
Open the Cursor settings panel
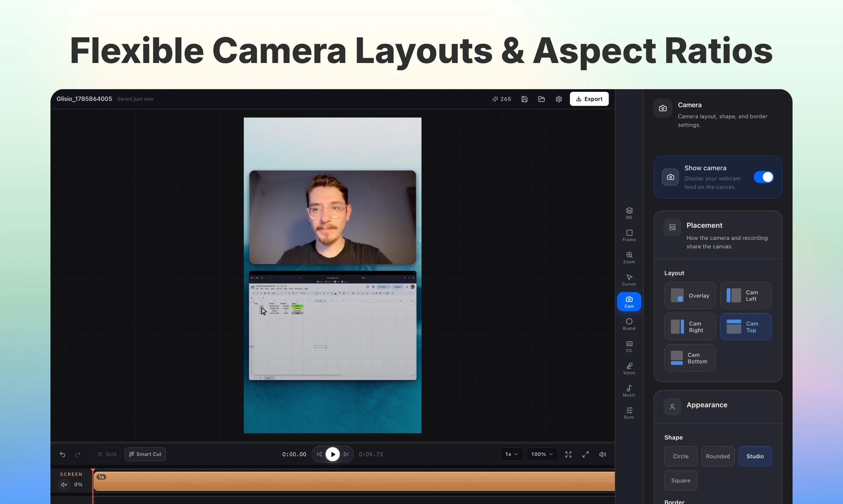pos(629,280)
